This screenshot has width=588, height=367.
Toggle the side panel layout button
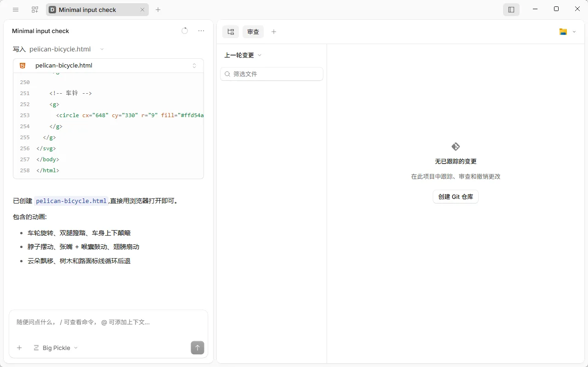[x=511, y=10]
